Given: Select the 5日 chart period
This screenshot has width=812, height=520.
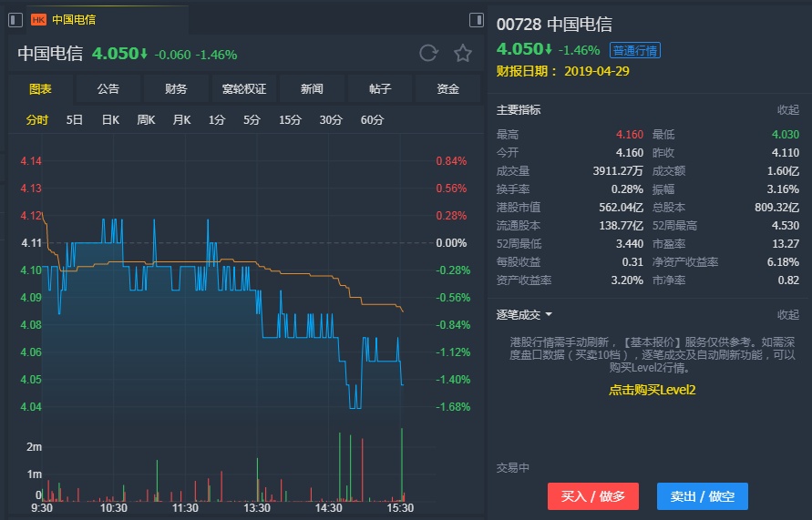Looking at the screenshot, I should pyautogui.click(x=75, y=120).
